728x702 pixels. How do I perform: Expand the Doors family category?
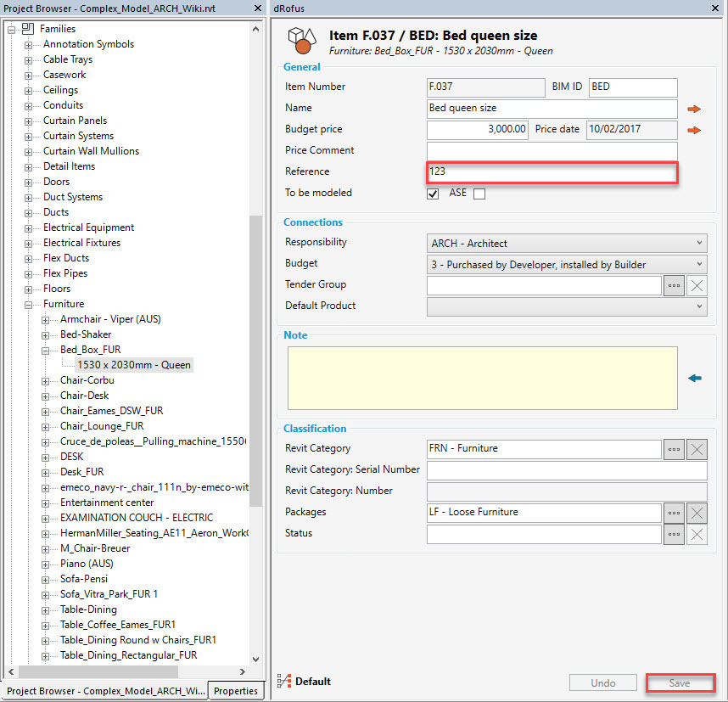[29, 182]
